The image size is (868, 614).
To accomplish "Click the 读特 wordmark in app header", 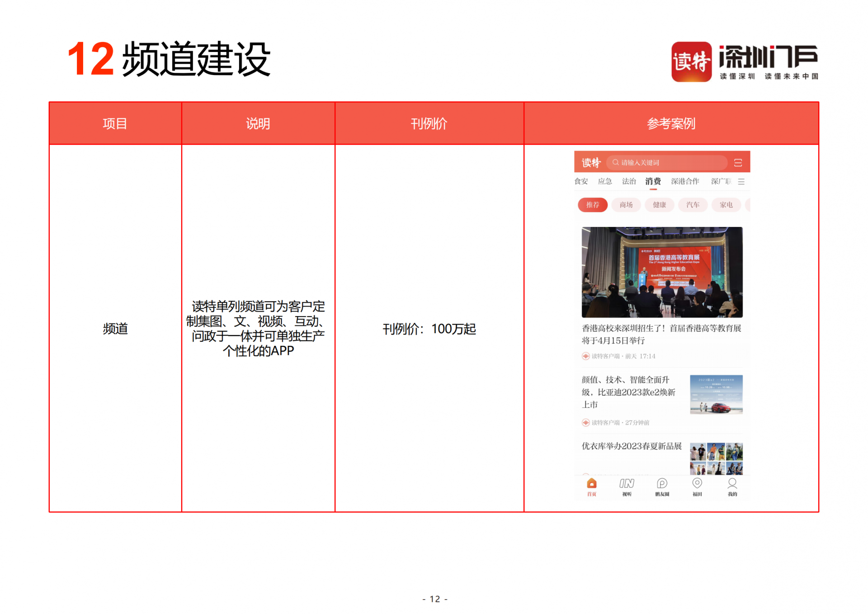I will point(591,162).
